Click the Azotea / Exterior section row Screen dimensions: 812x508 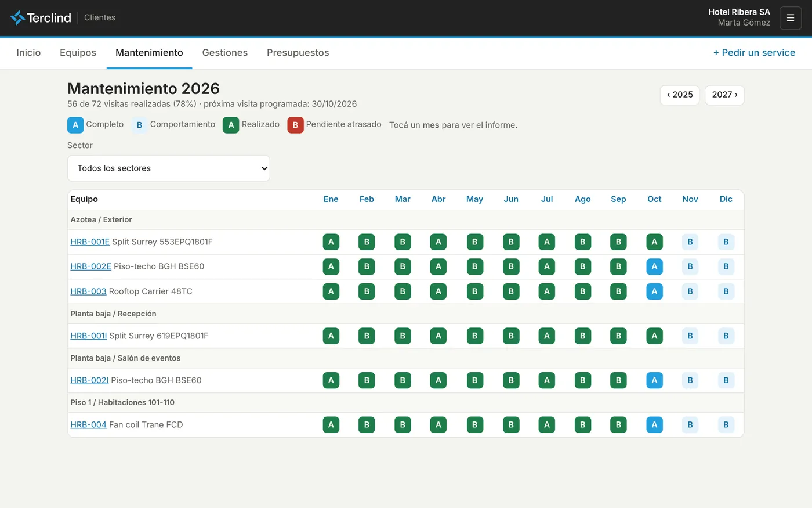coord(406,220)
